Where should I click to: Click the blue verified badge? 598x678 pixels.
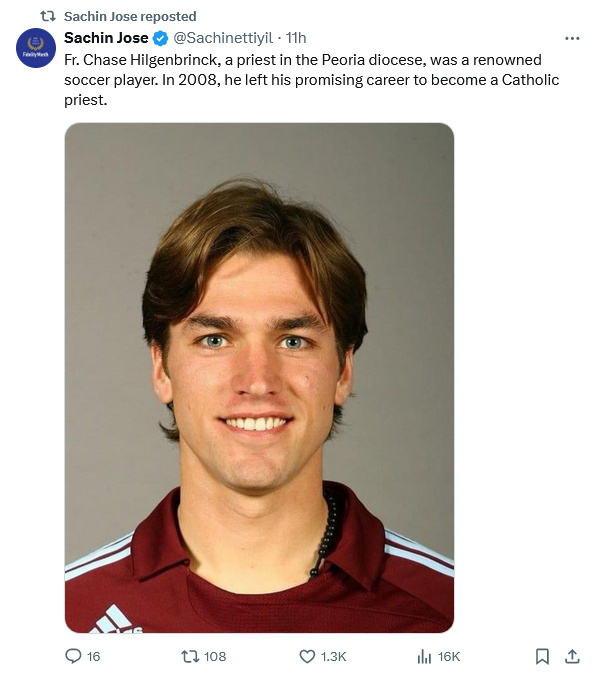[161, 38]
